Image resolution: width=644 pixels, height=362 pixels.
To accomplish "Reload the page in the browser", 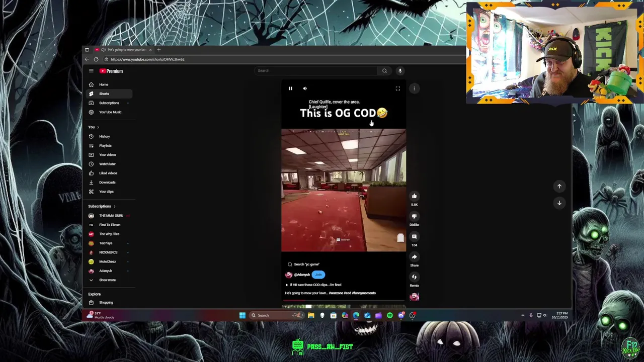I will click(x=96, y=59).
